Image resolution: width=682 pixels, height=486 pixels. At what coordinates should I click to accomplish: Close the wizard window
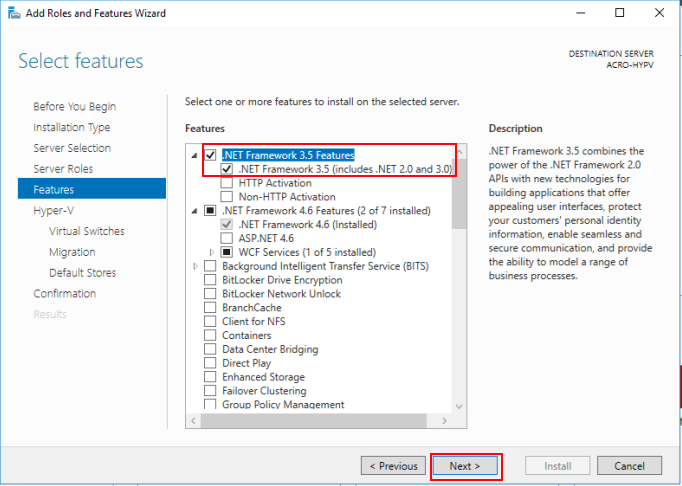tap(659, 13)
